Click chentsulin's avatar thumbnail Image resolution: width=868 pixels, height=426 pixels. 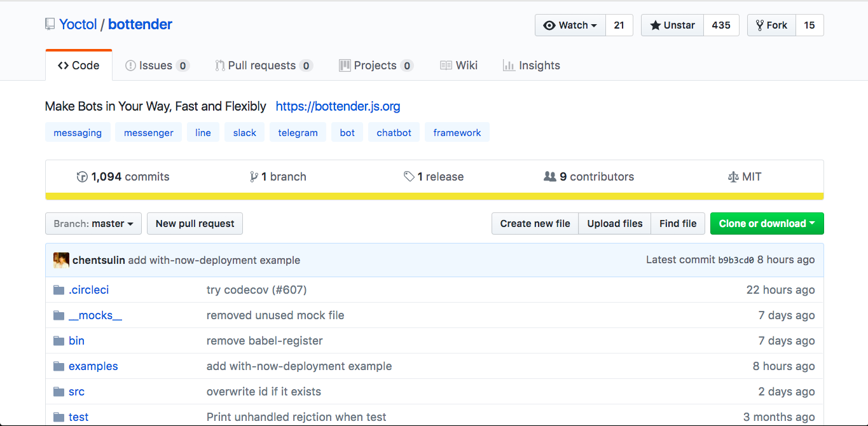61,260
